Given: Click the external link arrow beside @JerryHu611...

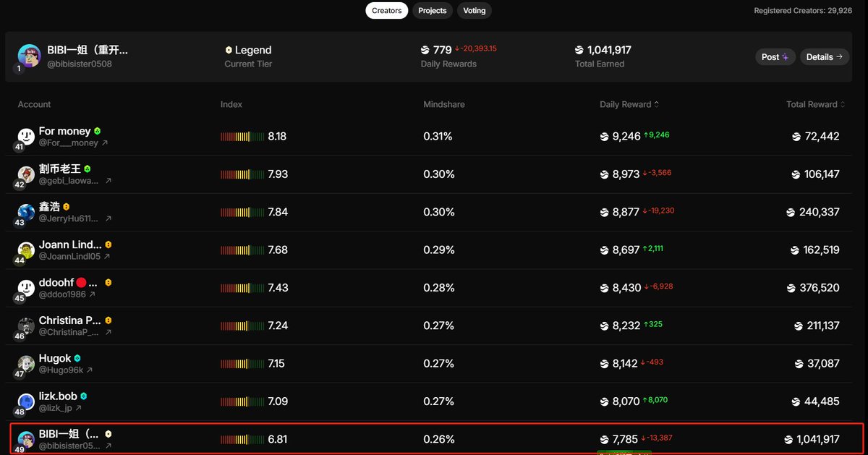Looking at the screenshot, I should 109,218.
